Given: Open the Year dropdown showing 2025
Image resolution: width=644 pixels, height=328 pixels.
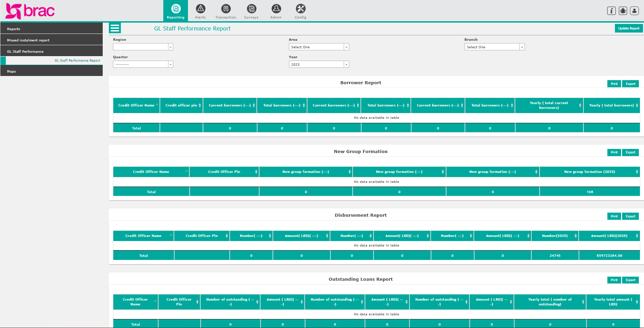Looking at the screenshot, I should click(318, 64).
